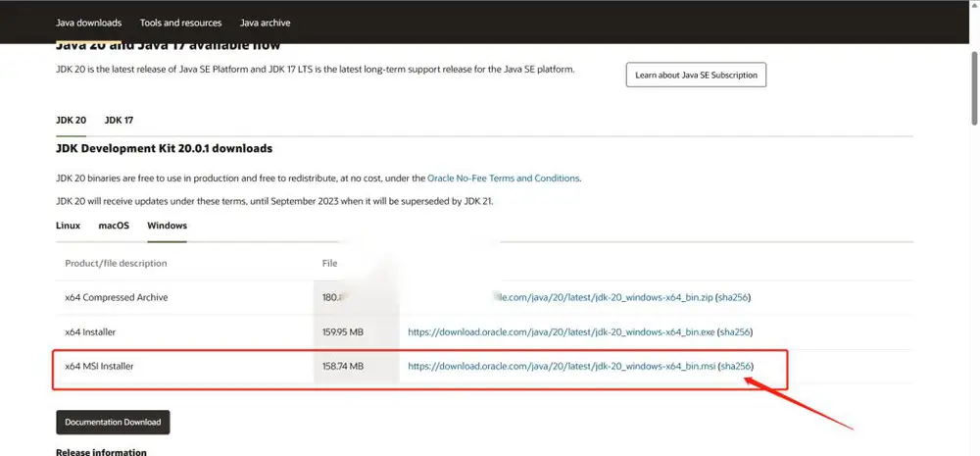Click the 'Release information' heading

101,452
